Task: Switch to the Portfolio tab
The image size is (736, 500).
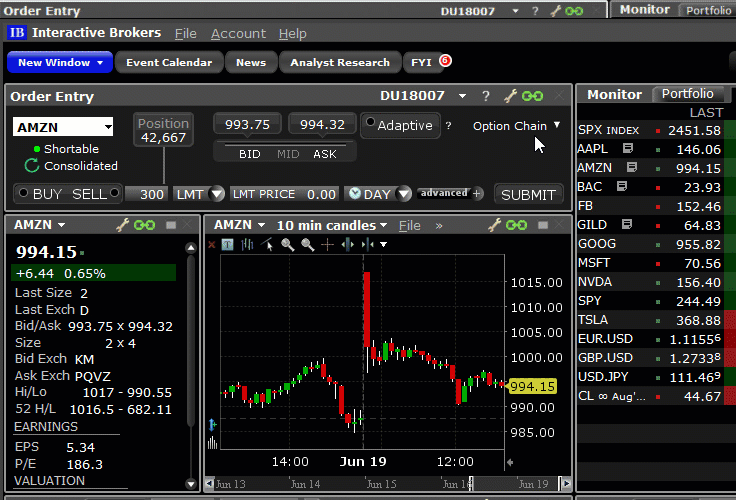Action: point(687,94)
